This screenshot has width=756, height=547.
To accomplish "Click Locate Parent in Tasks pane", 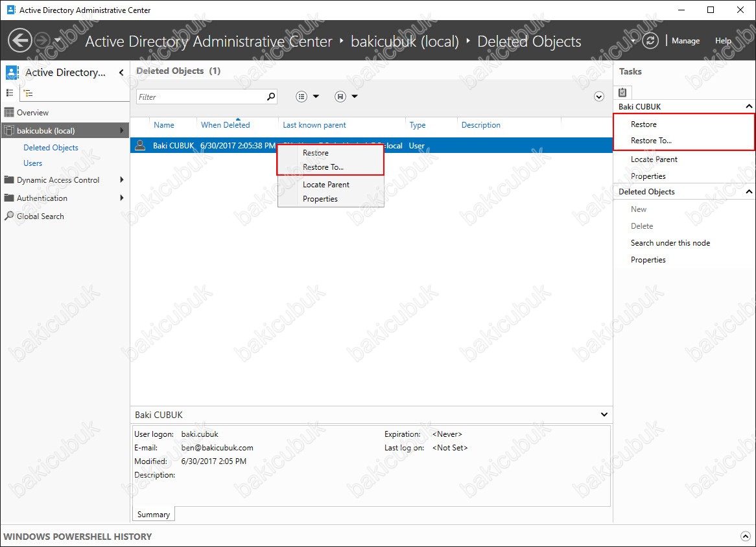I will (x=654, y=159).
